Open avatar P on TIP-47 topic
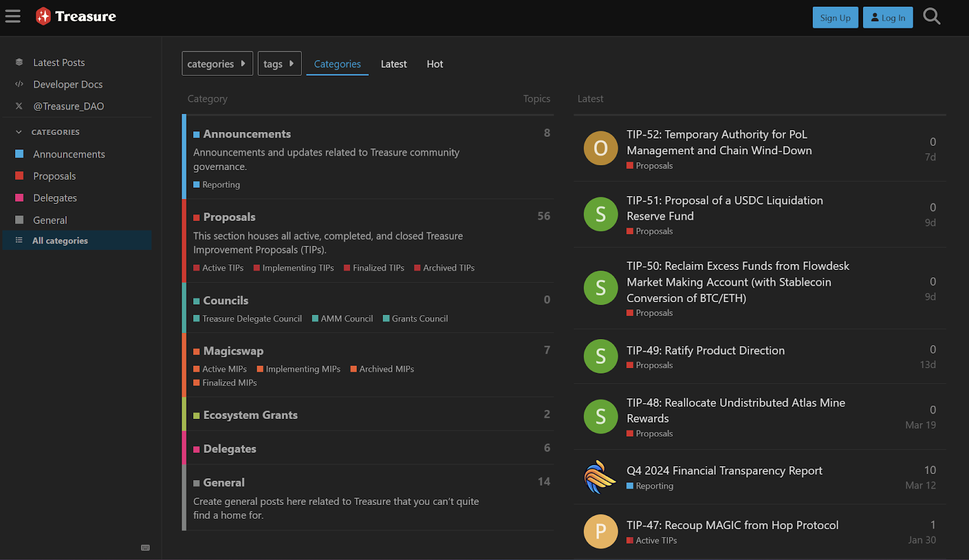The image size is (969, 560). [601, 532]
